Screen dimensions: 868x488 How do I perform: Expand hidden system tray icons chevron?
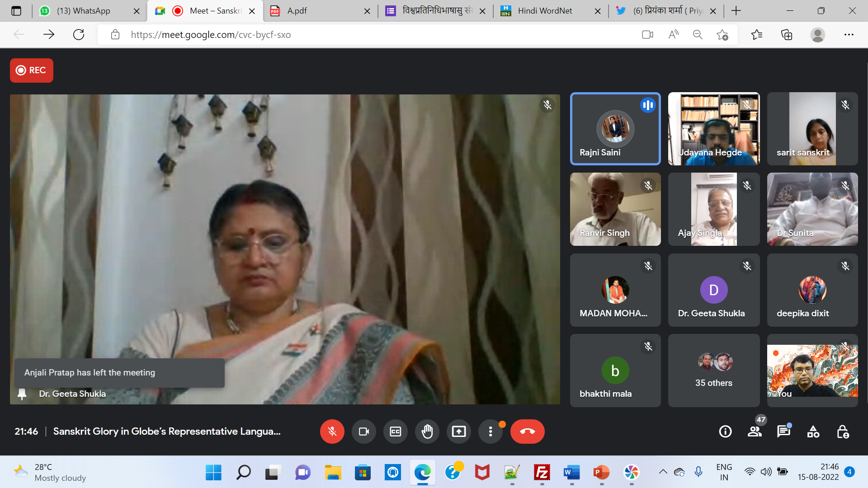[663, 472]
